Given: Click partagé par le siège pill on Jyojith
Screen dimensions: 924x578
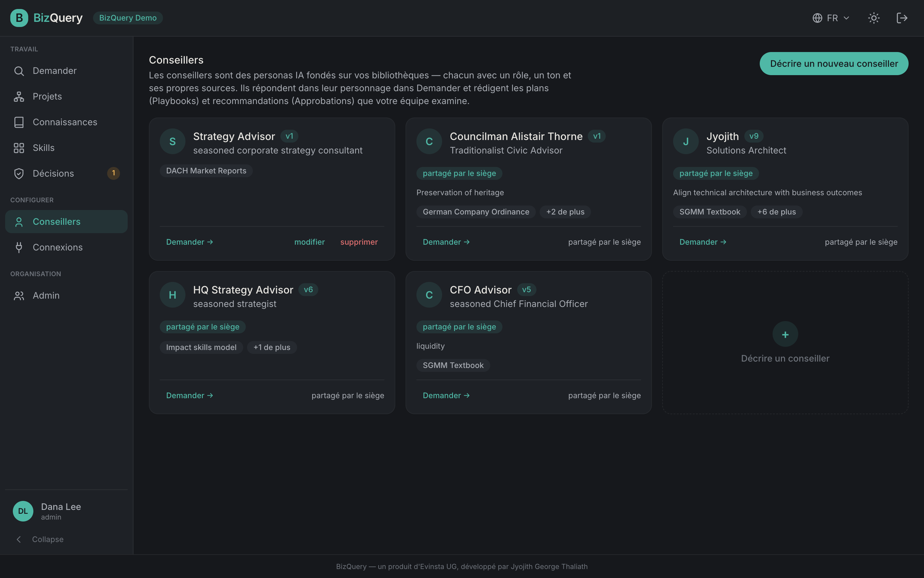Looking at the screenshot, I should 716,173.
